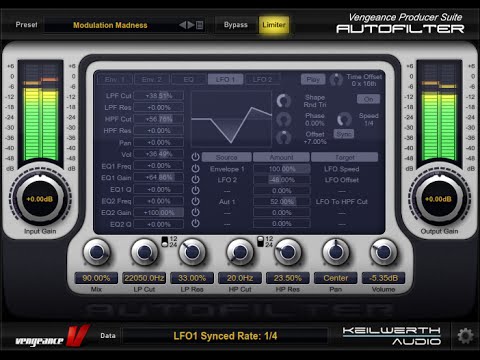Toggle power for third modulation row
The height and width of the screenshot is (360, 480).
coord(196,190)
